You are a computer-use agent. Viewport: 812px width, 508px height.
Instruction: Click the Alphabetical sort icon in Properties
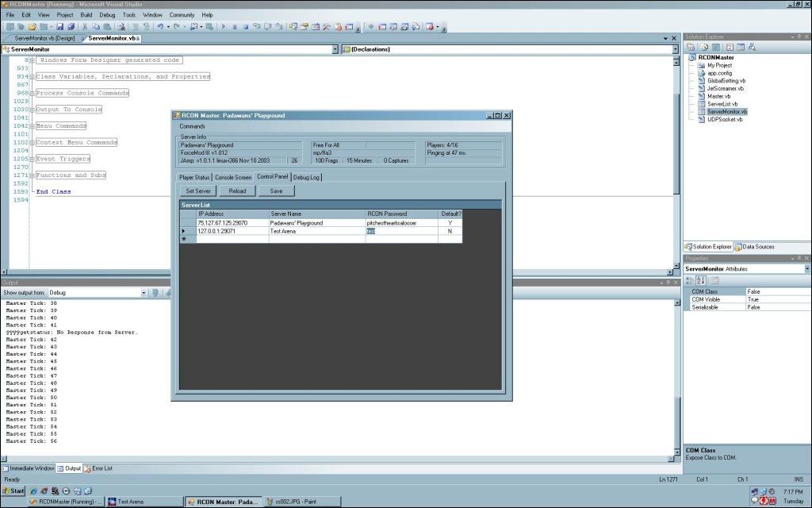pos(701,280)
